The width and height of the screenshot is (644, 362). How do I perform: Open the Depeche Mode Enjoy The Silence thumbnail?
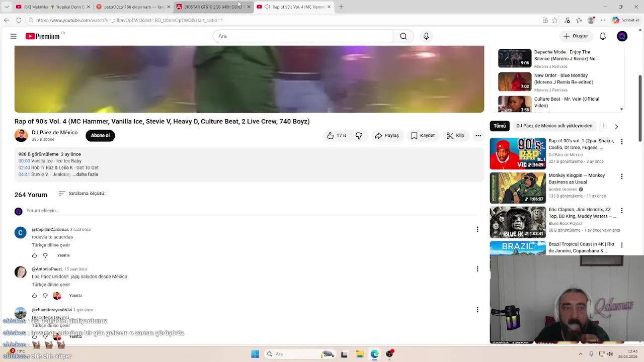pos(515,58)
